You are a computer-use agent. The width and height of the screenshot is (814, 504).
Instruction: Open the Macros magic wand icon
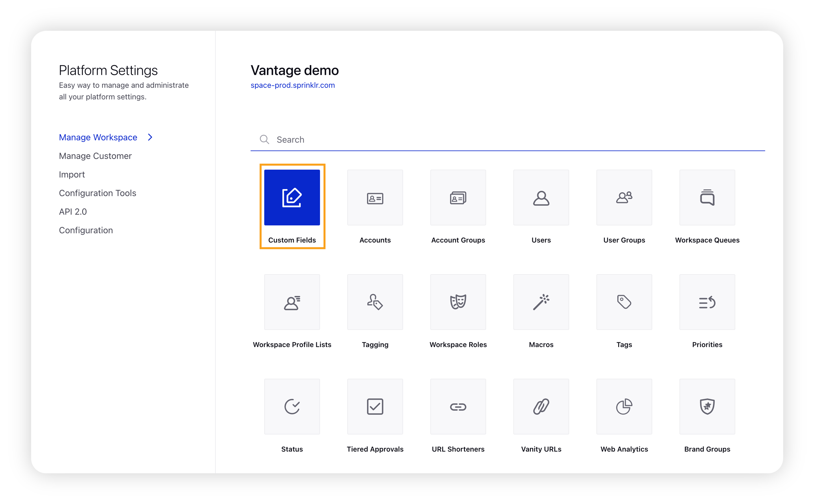(x=541, y=302)
